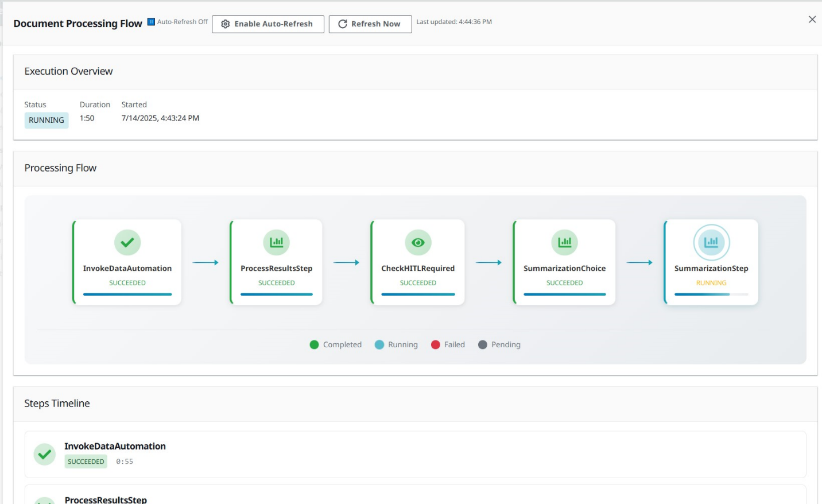Click the SUCCEEDED status under InvokeDataAutomation card
822x504 pixels.
127,283
